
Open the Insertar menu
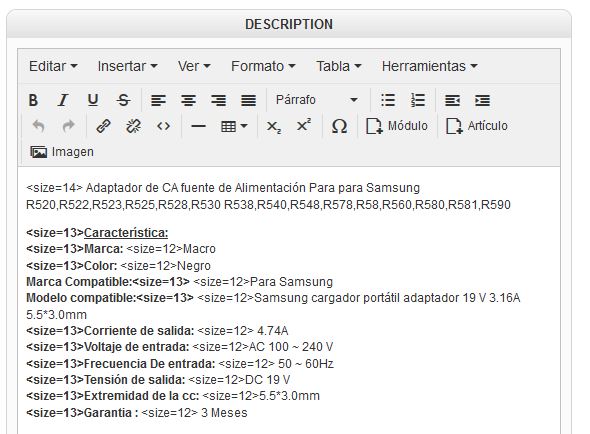(x=128, y=66)
